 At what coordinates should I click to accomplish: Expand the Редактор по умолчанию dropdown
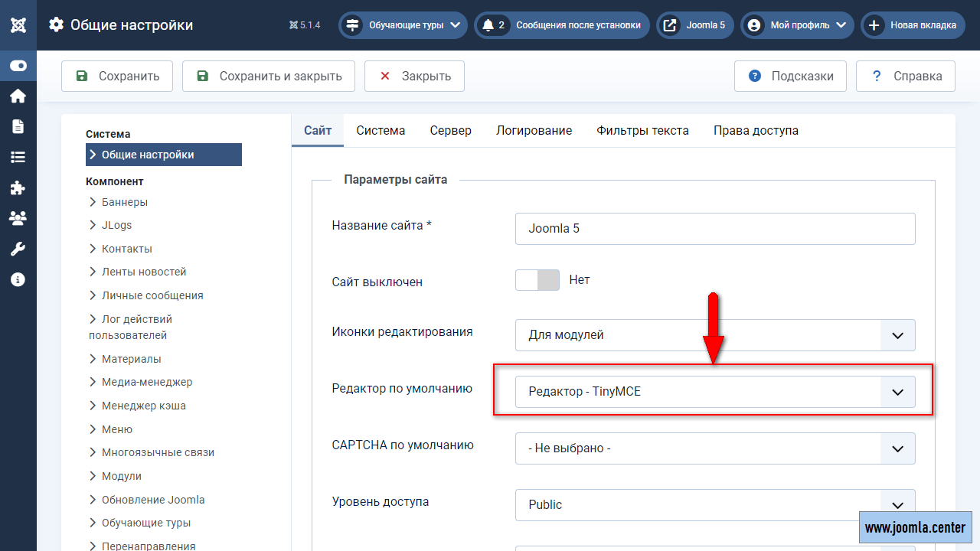(715, 392)
